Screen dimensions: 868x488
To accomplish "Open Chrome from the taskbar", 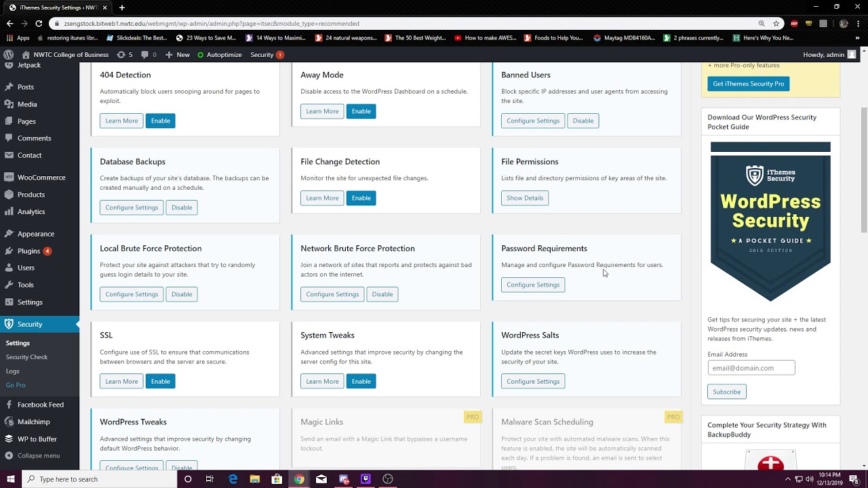I will coord(299,479).
